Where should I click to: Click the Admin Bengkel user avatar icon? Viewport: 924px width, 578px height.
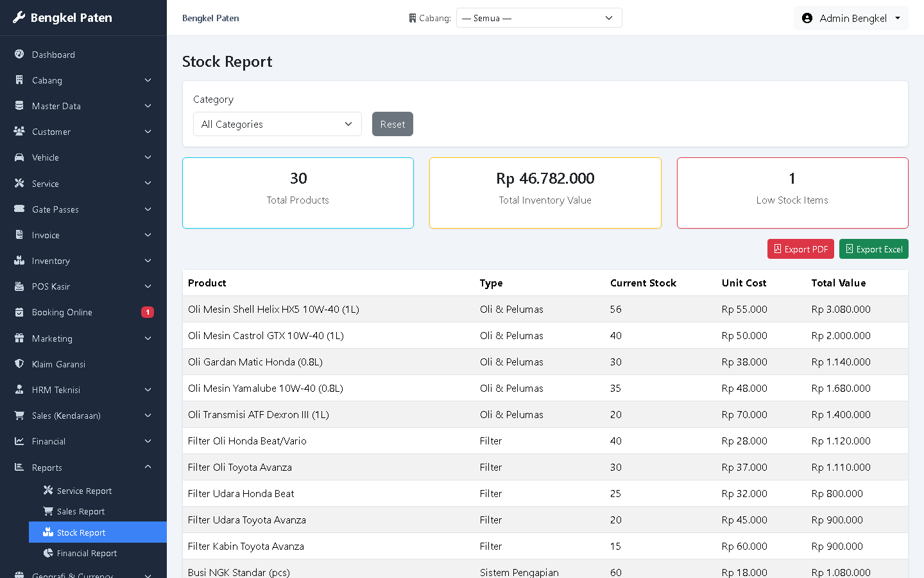pyautogui.click(x=807, y=18)
